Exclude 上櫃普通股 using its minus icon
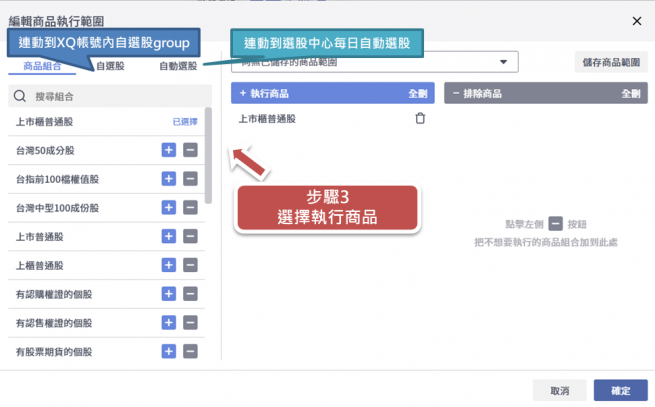This screenshot has height=407, width=655. tap(189, 266)
